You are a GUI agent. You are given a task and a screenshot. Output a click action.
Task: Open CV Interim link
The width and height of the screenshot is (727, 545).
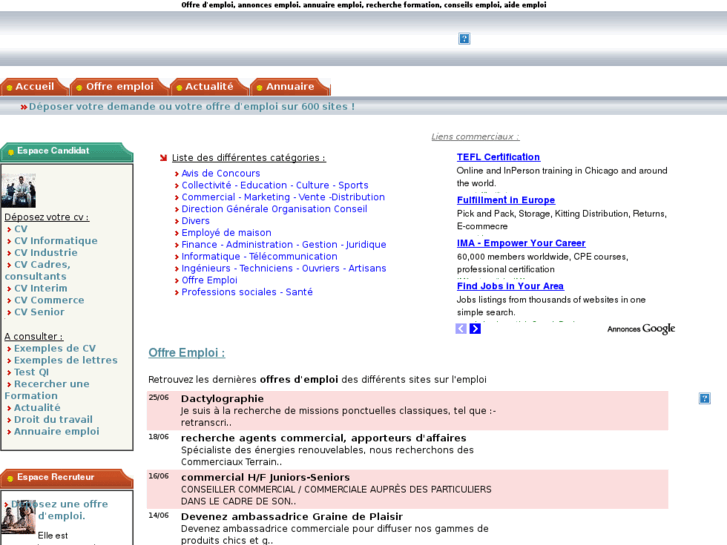click(40, 289)
